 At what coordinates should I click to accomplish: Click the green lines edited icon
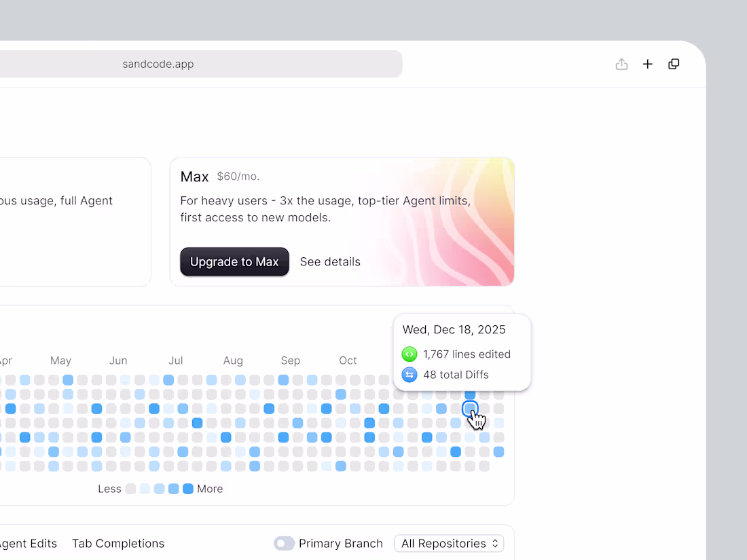point(409,354)
